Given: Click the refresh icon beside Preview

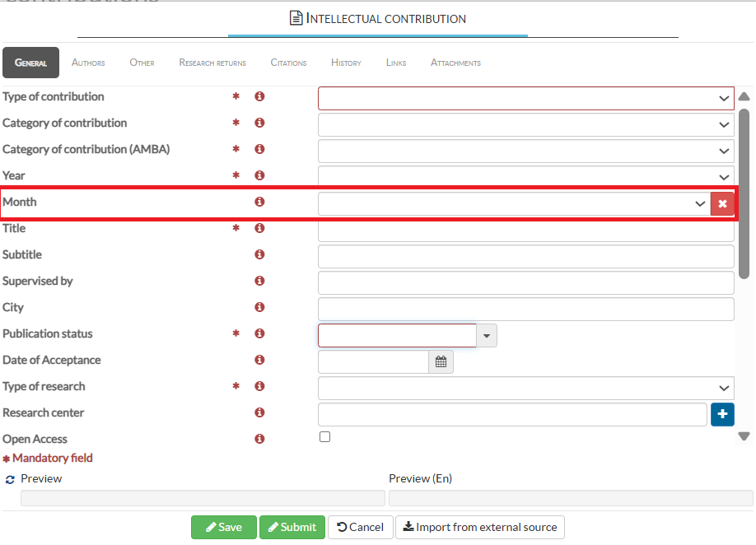Looking at the screenshot, I should click(x=10, y=479).
